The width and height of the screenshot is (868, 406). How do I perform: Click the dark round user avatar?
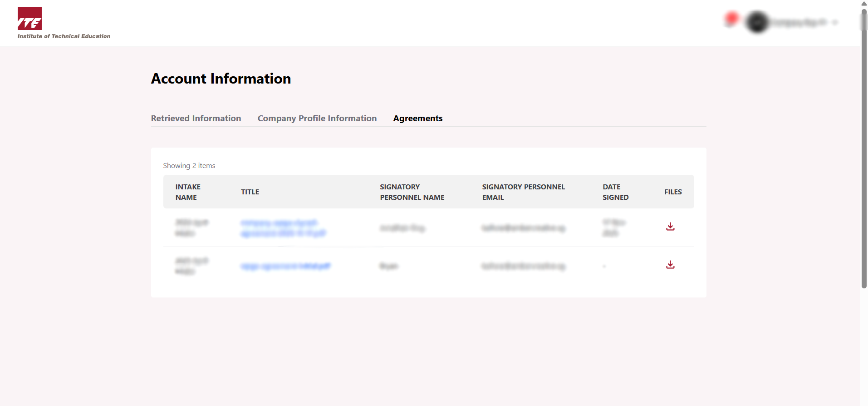757,22
